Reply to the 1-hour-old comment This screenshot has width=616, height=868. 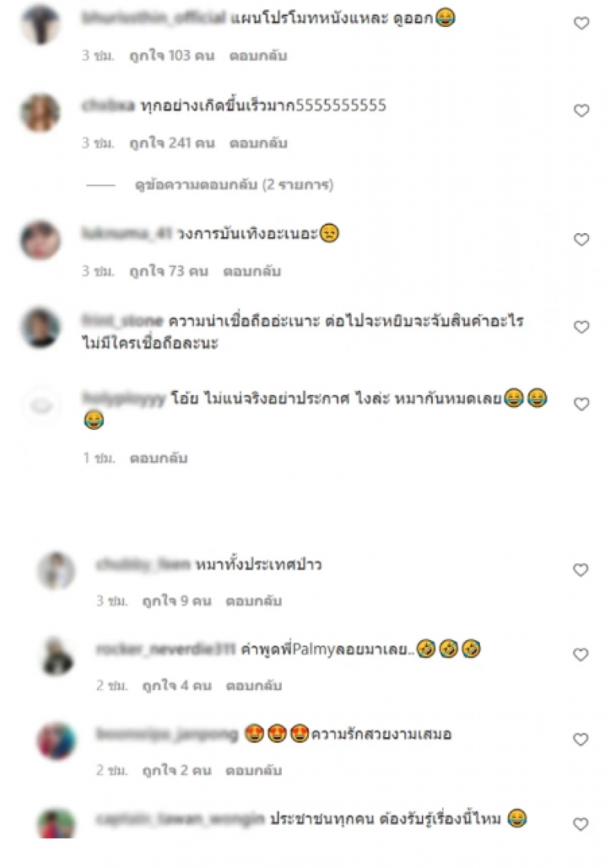[x=159, y=459]
